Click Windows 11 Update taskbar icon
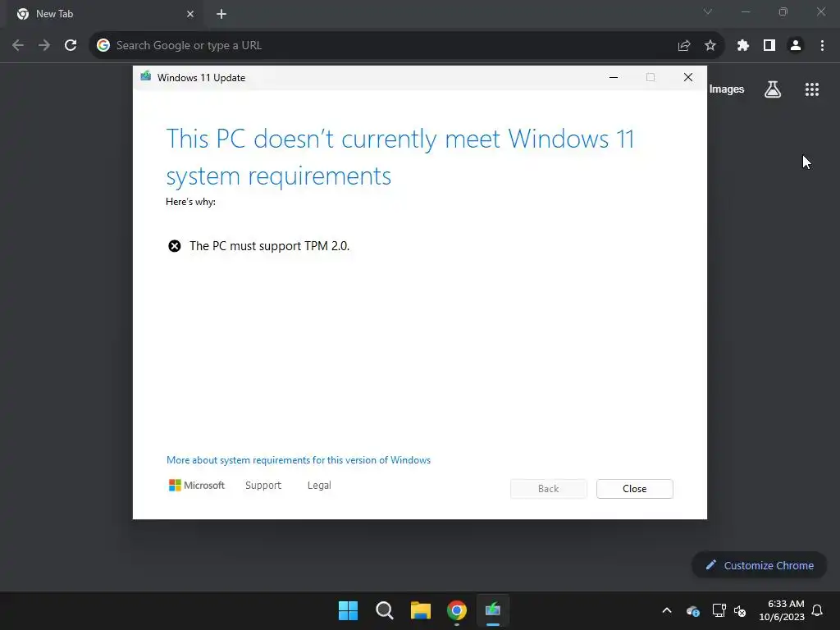840x630 pixels. (x=493, y=610)
